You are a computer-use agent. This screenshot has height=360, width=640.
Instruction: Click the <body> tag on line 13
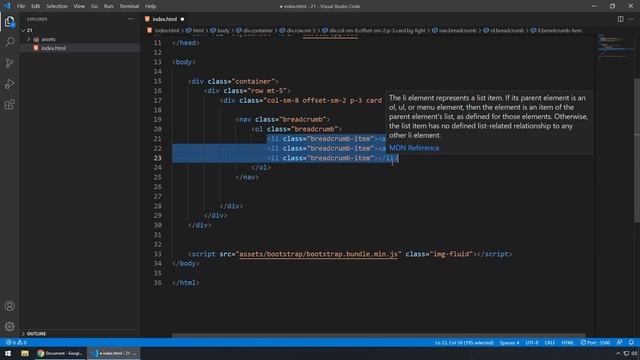184,62
